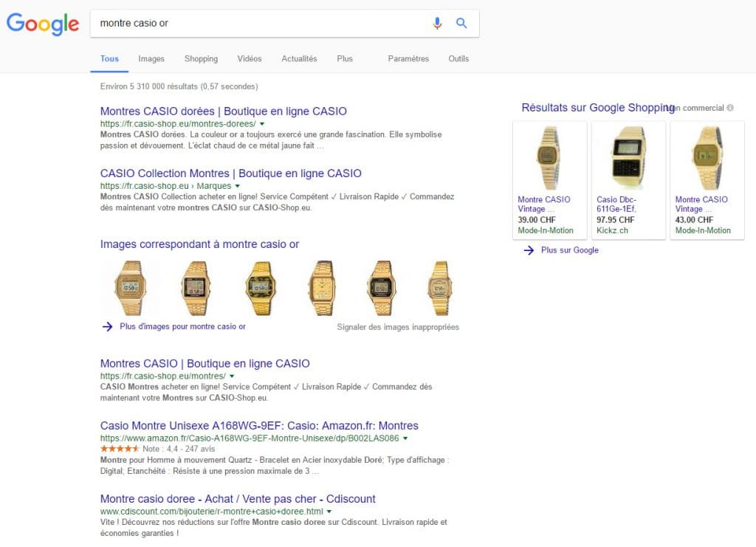Viewport: 756px width, 547px height.
Task: Click Casio Dbc-611Ge-1Ef product title
Action: [x=616, y=204]
